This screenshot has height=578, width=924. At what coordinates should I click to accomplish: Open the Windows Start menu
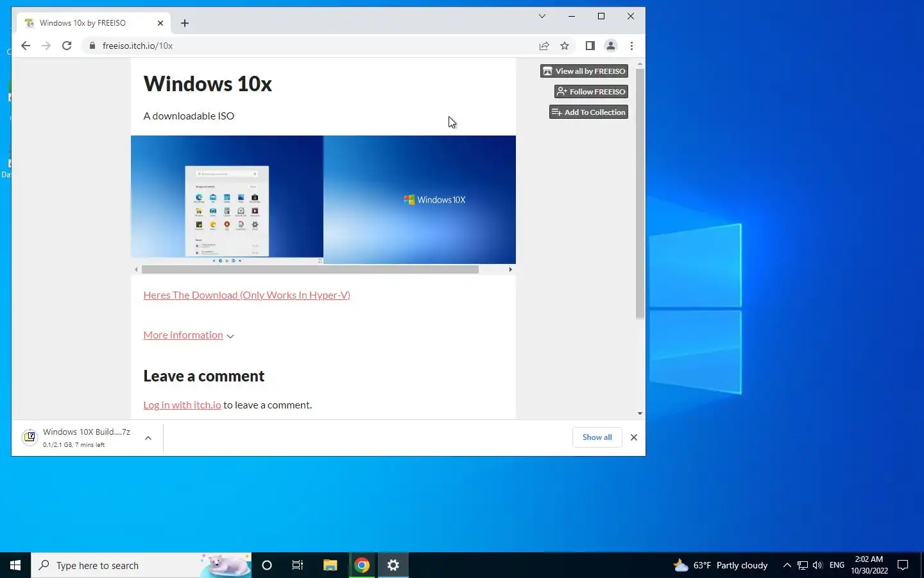[x=15, y=565]
